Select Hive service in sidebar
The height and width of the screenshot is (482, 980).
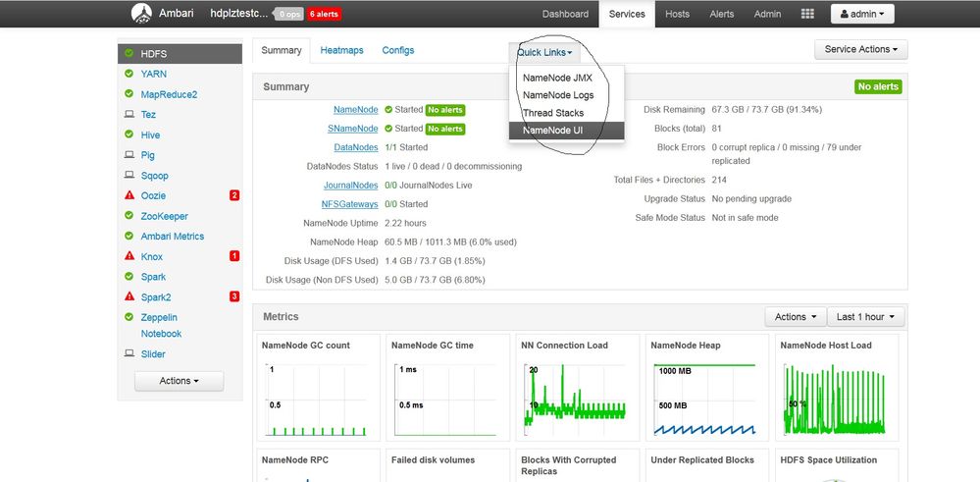pos(151,135)
